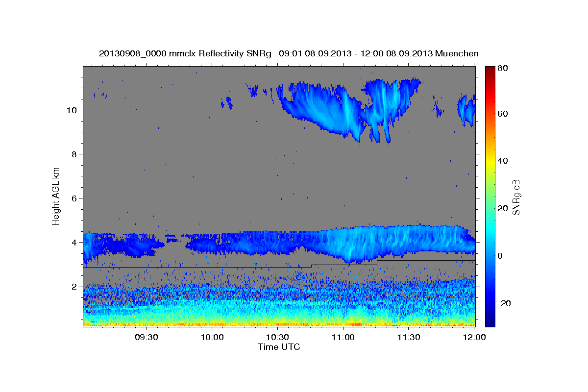Click the height tick label 2
Image resolution: width=588 pixels, height=392 pixels.
click(x=74, y=286)
